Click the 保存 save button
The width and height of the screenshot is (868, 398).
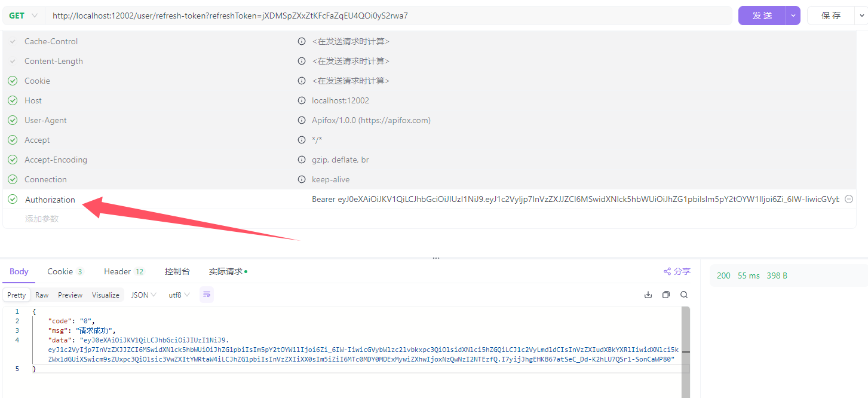tap(831, 16)
